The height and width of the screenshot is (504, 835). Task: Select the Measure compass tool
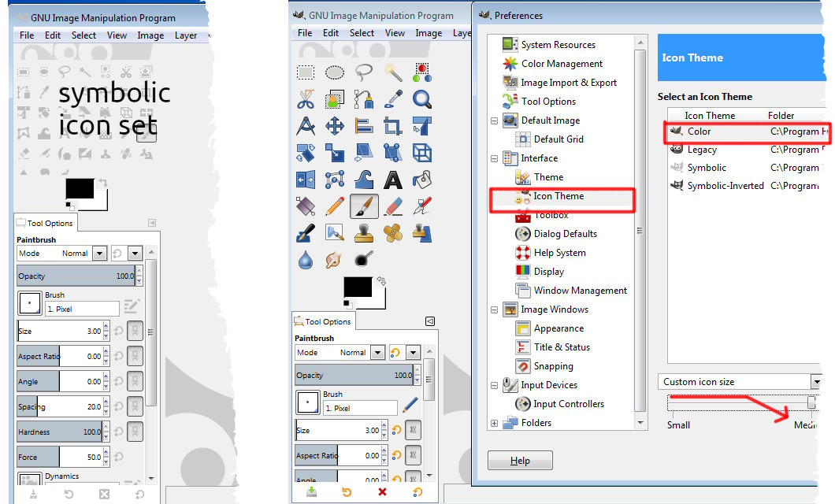coord(306,126)
